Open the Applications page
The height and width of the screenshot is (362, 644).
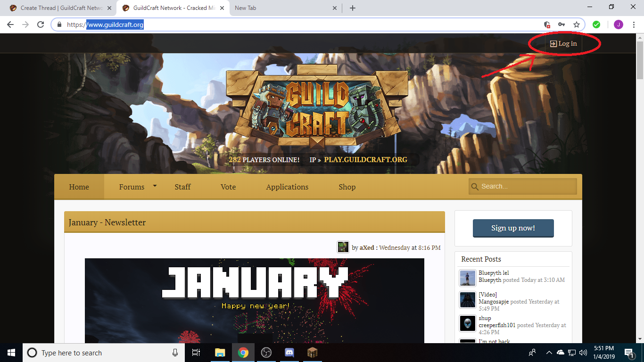point(287,187)
